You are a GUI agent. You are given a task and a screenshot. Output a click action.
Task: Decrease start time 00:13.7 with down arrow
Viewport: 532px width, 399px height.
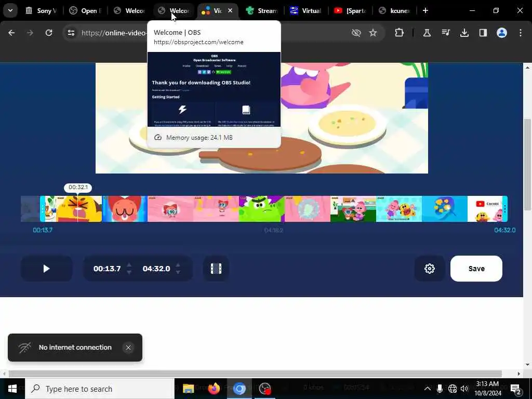click(129, 272)
